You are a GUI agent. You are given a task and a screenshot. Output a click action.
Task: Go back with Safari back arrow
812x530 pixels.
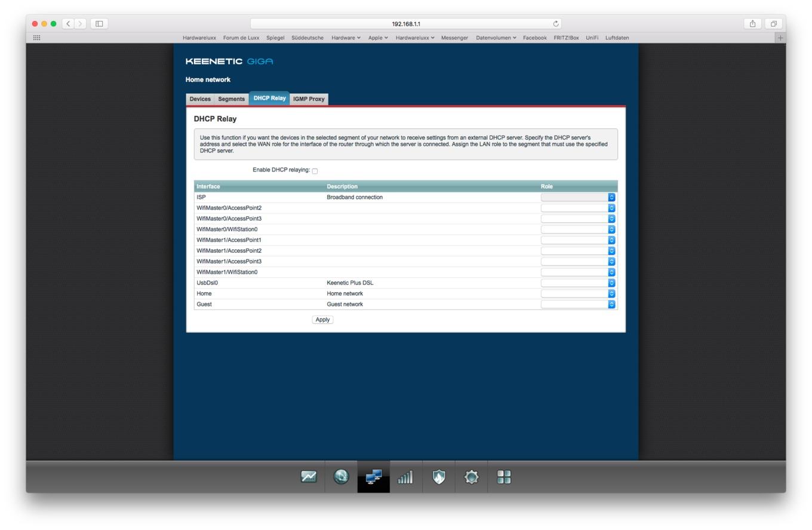[x=68, y=24]
